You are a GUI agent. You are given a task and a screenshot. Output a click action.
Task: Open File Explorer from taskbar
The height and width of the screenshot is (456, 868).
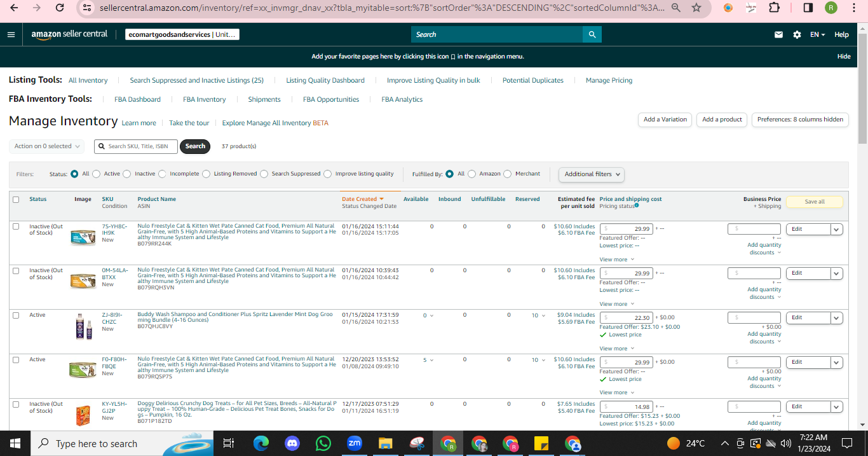click(x=386, y=443)
